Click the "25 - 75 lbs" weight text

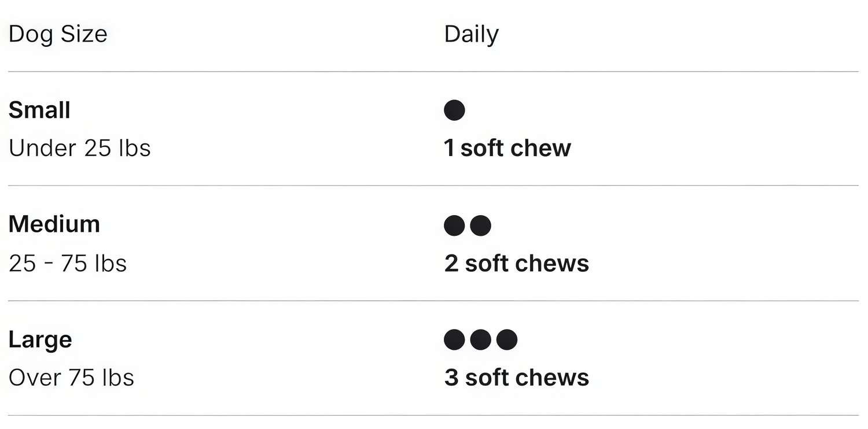click(68, 264)
